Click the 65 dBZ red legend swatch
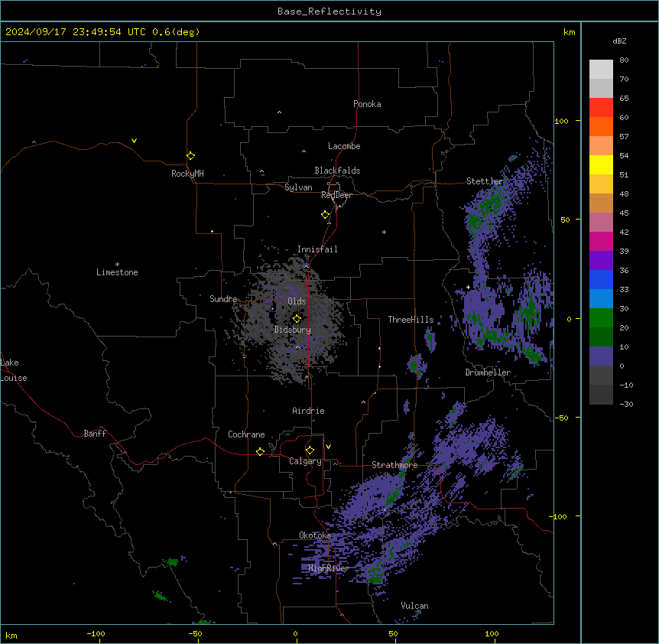 coord(601,107)
